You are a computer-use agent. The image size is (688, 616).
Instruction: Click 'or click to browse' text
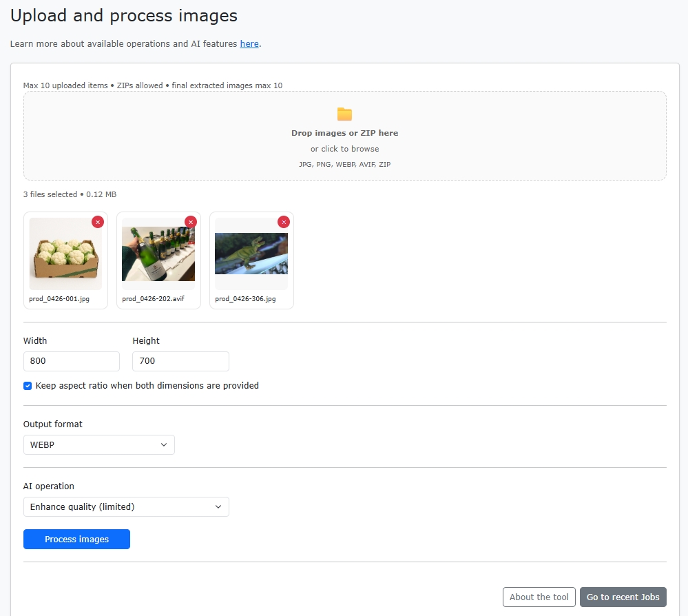(345, 149)
